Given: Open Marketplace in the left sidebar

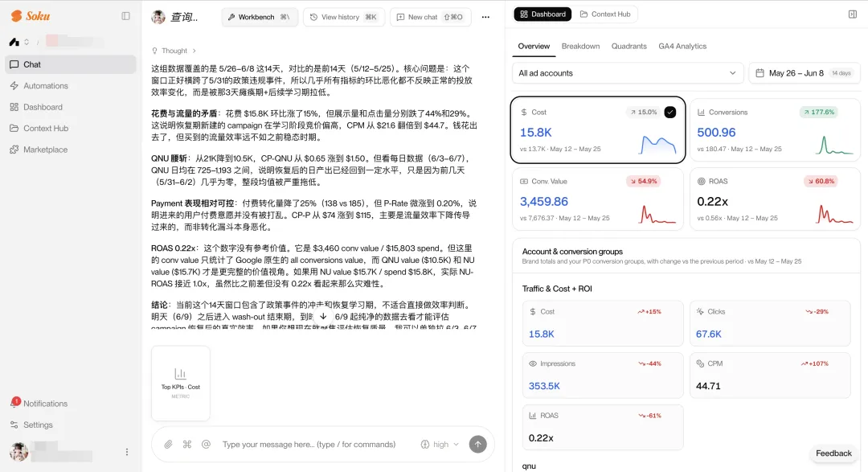Looking at the screenshot, I should [70, 150].
